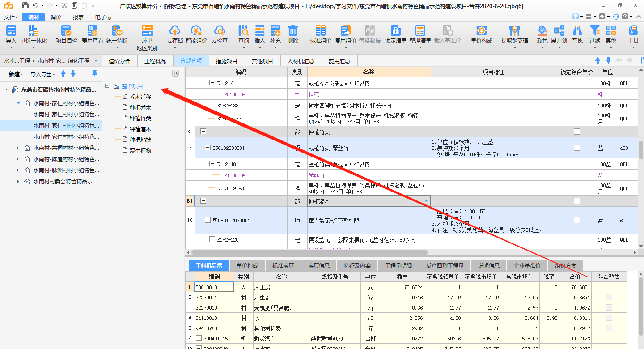Screen dimensions: 644x349
Task: Open 复用组价 tool
Action: 346,34
